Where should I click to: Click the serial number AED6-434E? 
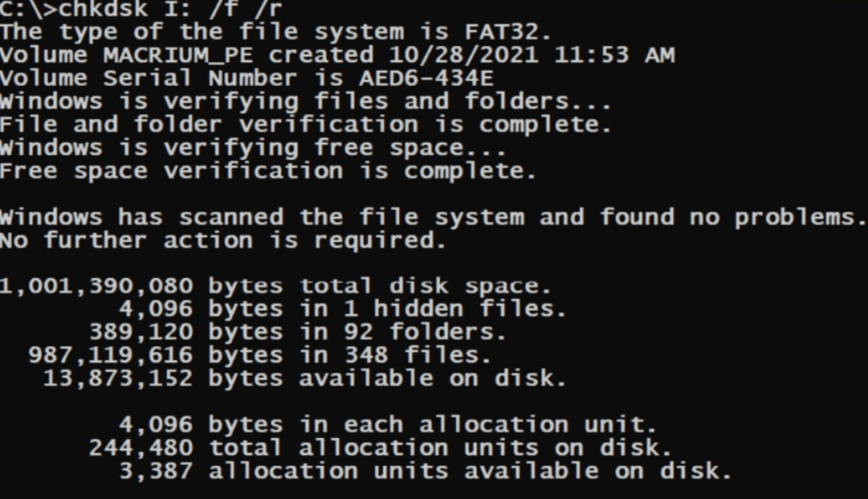(x=426, y=78)
